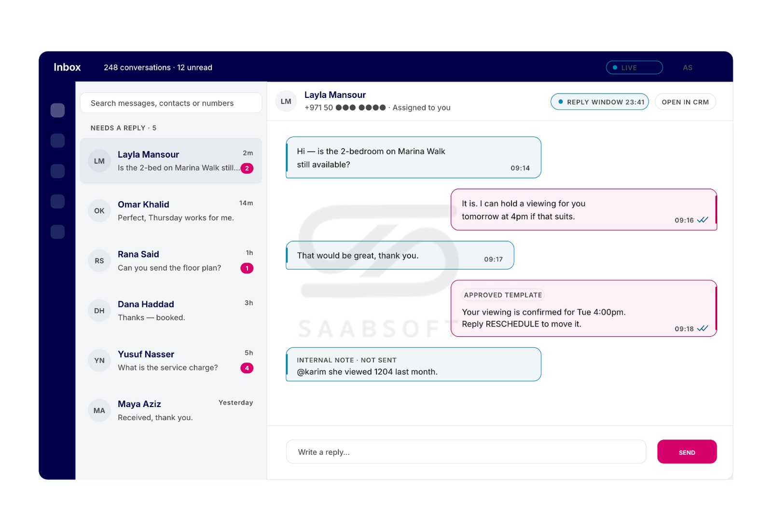Click RS avatar for Rana Said
The height and width of the screenshot is (532, 772).
pyautogui.click(x=99, y=261)
